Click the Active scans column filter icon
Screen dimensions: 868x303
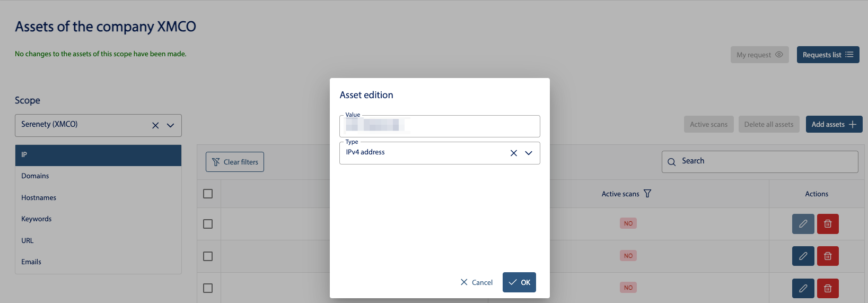coord(647,194)
